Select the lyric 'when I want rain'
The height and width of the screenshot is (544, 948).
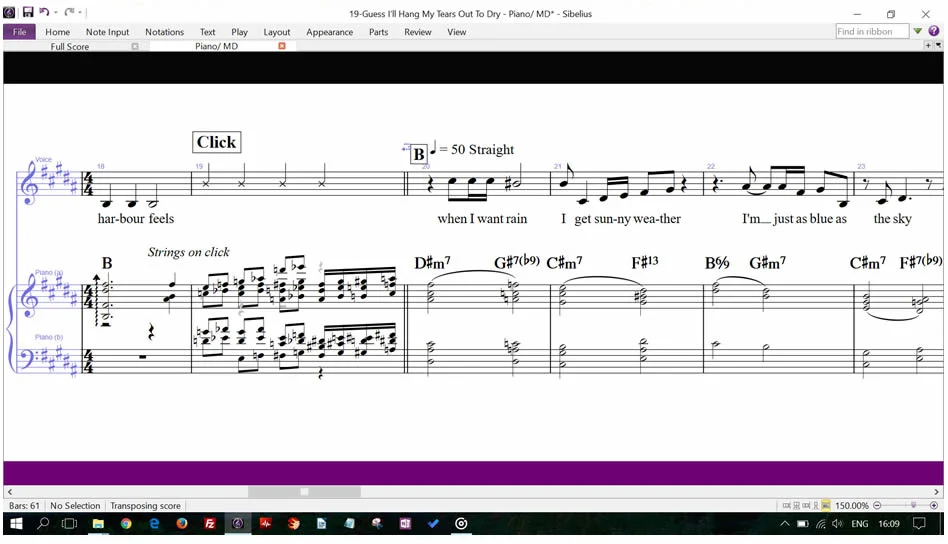click(482, 219)
